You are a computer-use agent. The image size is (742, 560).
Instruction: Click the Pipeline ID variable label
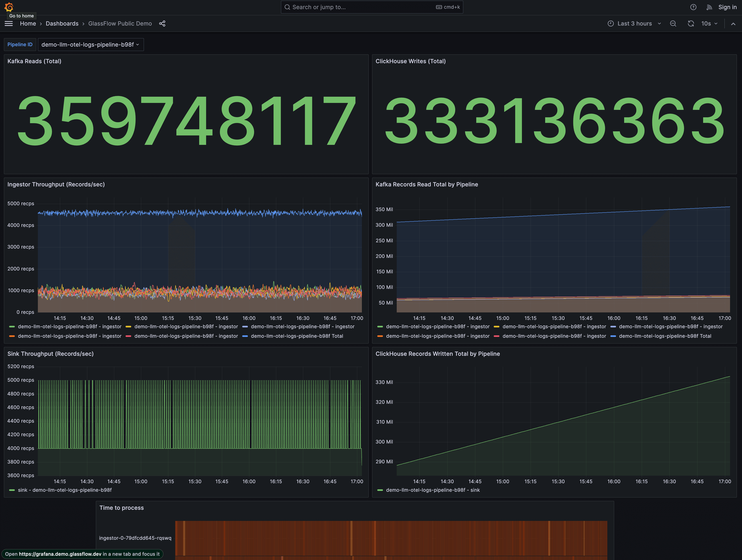click(20, 44)
